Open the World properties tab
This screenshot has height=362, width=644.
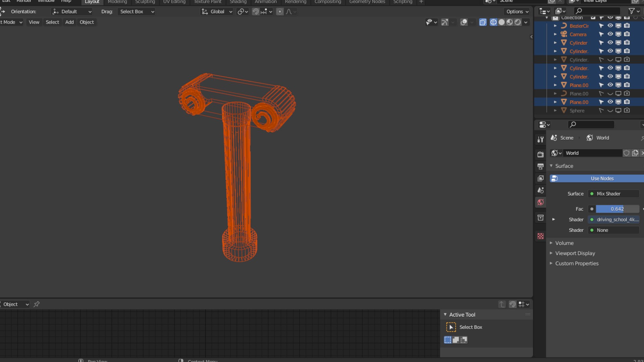coord(540,202)
